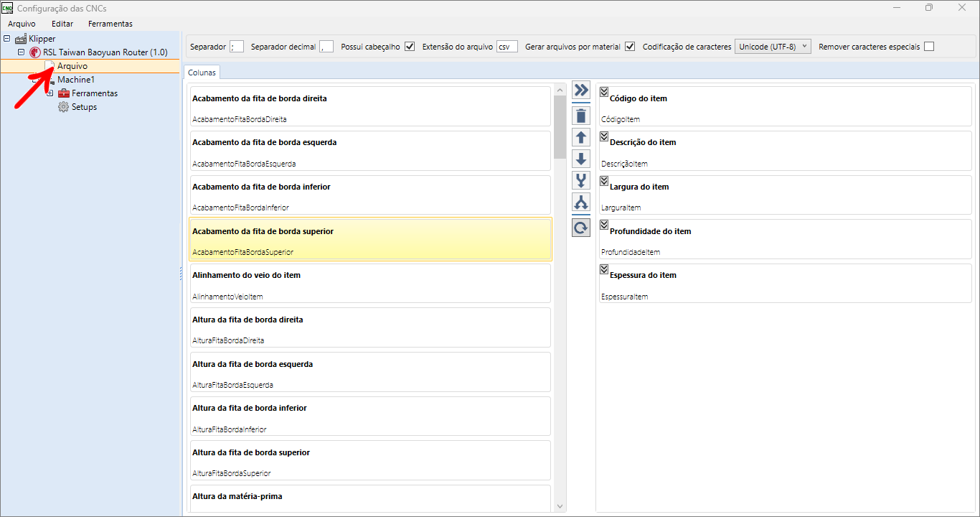Image resolution: width=980 pixels, height=517 pixels.
Task: Click the red toolbox Ferramentas icon
Action: coord(64,93)
